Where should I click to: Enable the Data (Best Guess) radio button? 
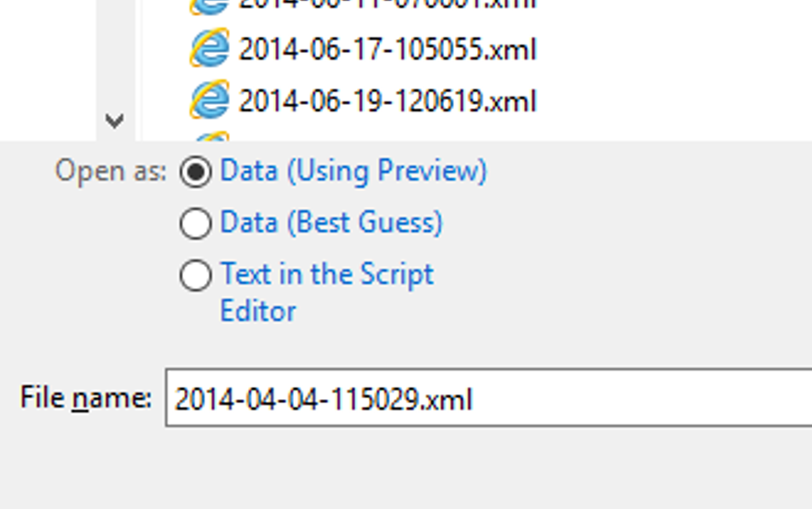[x=196, y=223]
